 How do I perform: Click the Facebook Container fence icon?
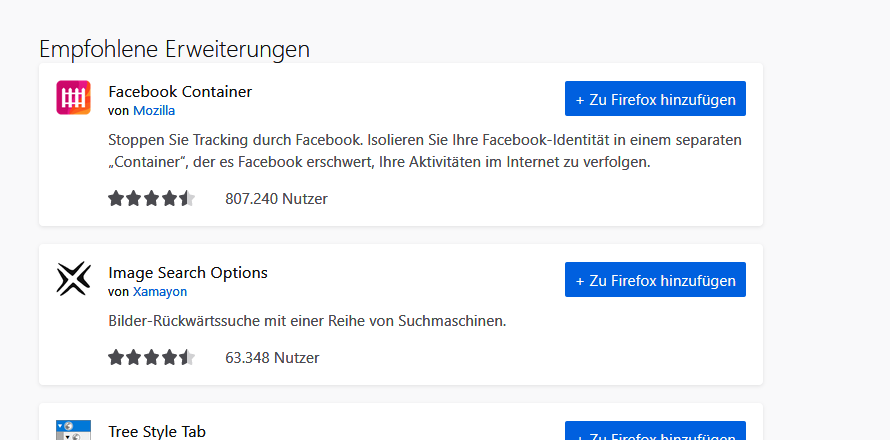click(74, 98)
